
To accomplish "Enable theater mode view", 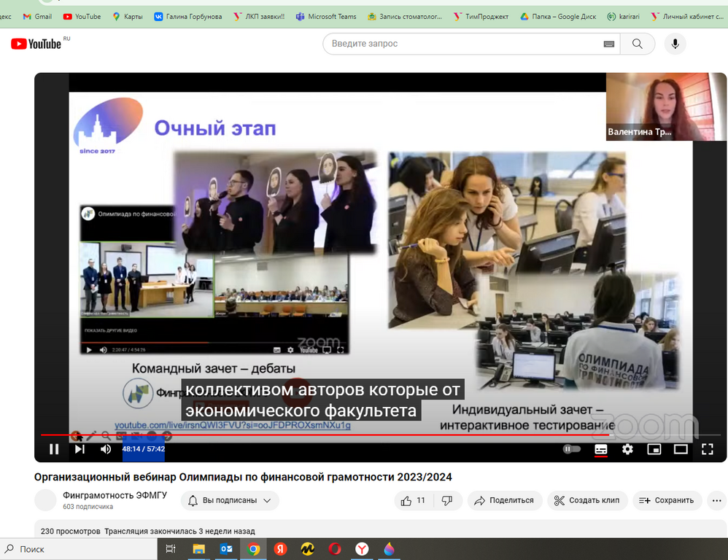I will pos(681,449).
